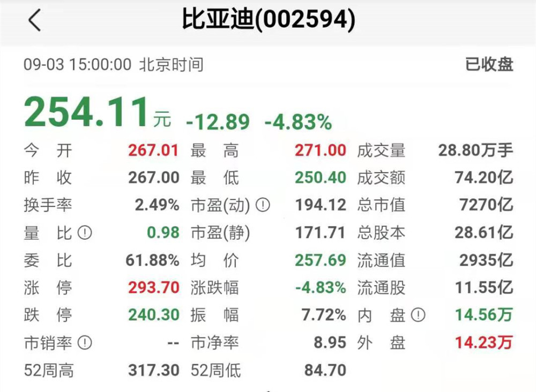Select the 最低 value 250.40
536x392 pixels.
[x=321, y=178]
